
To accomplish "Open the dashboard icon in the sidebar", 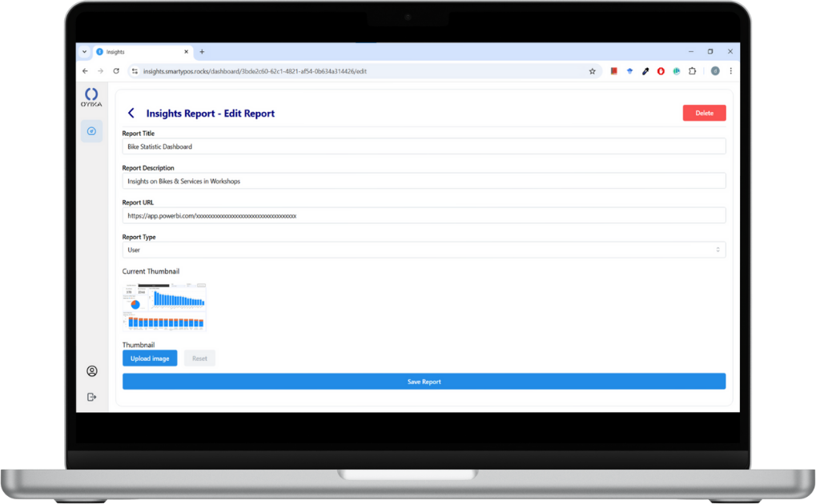I will pos(91,131).
